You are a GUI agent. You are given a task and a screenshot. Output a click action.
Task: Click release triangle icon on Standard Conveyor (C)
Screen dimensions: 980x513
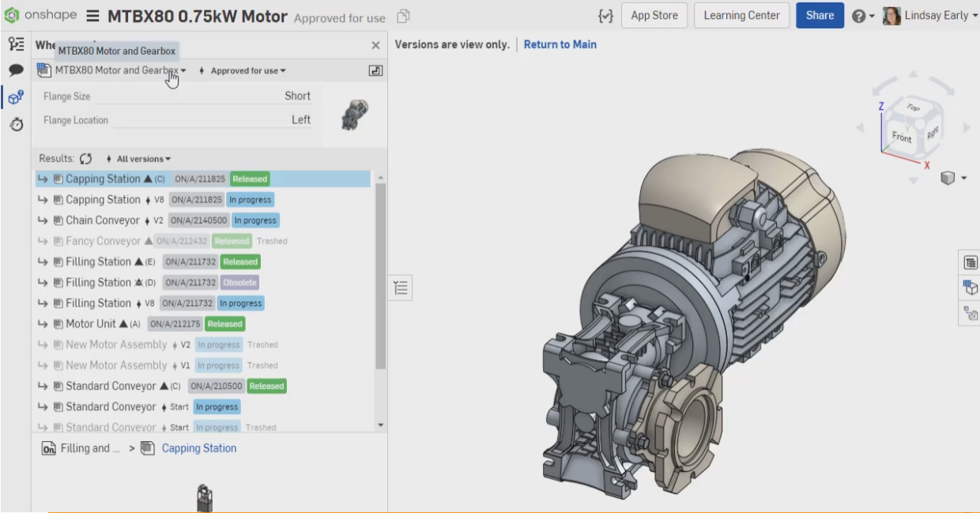[x=164, y=387]
